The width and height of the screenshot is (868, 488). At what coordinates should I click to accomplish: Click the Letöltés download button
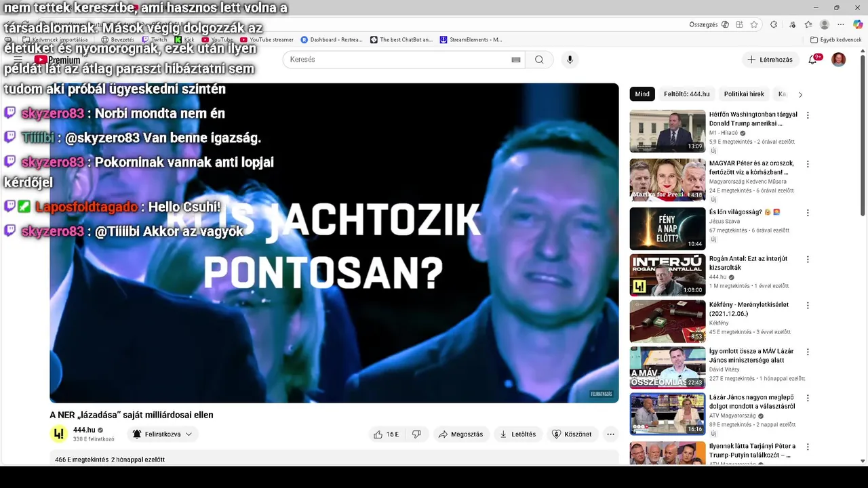518,434
